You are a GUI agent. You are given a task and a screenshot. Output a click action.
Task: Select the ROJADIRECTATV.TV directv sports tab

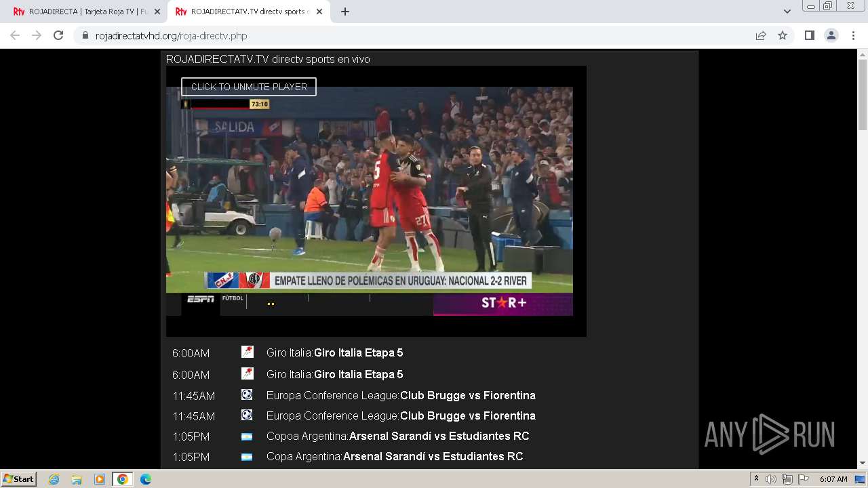coord(248,12)
